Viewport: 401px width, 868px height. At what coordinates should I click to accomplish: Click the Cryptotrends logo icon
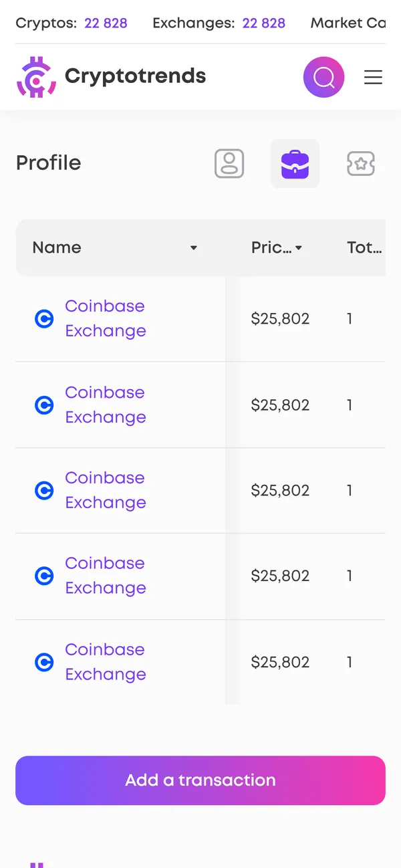point(36,77)
